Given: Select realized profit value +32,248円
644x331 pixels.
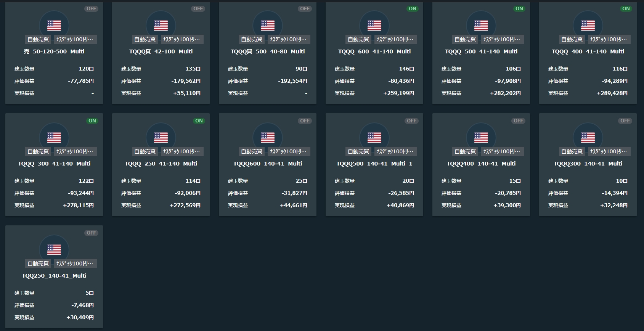Looking at the screenshot, I should pos(614,205).
